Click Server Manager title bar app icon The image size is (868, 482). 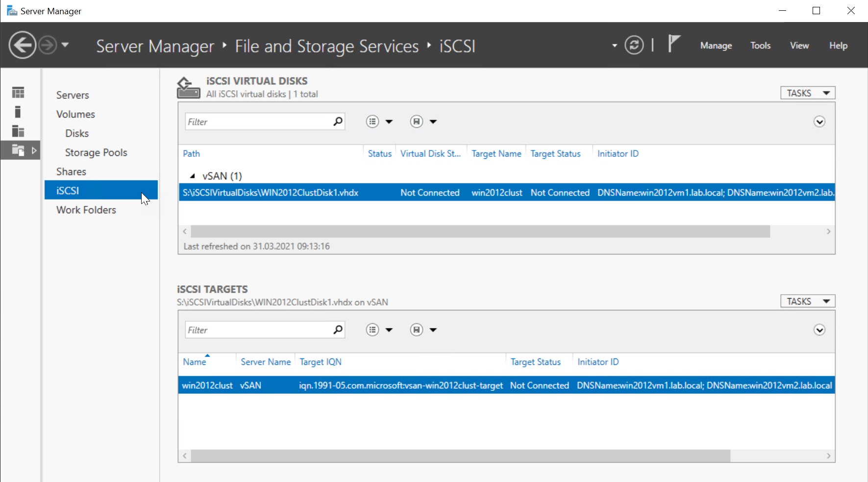pyautogui.click(x=12, y=11)
